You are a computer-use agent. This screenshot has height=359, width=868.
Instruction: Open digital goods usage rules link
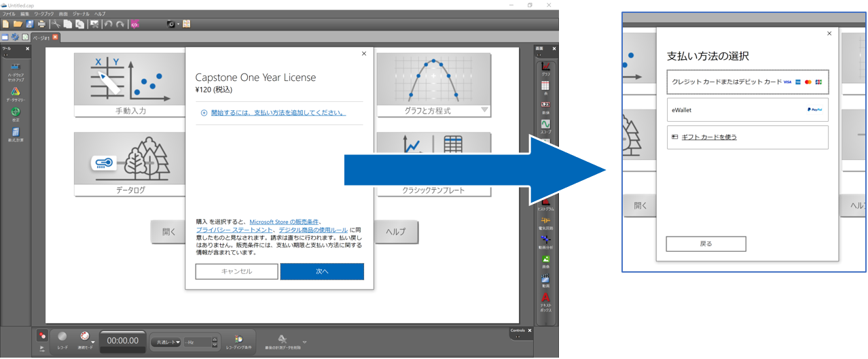click(x=313, y=230)
